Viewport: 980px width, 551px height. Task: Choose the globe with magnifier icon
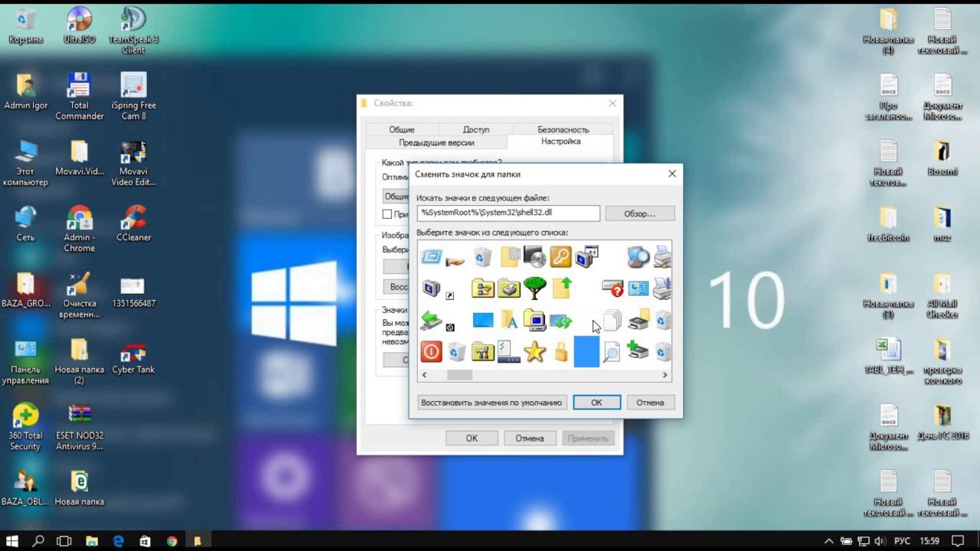point(638,256)
